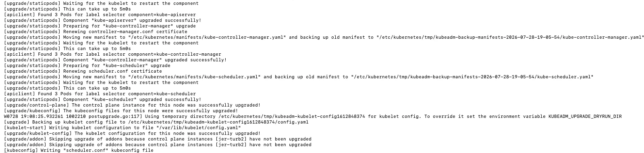
Task: Click the terminal cursor before [kubeconfig]
Action: click(5, 150)
